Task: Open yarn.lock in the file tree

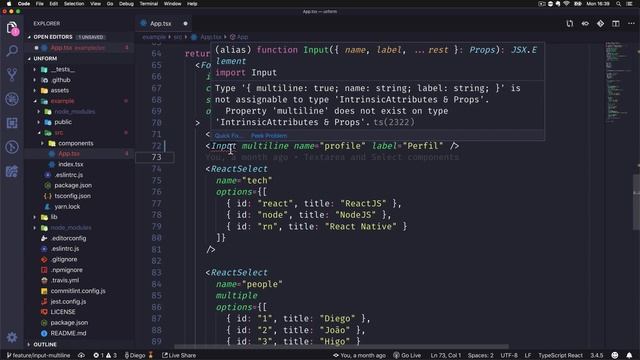Action: point(67,207)
